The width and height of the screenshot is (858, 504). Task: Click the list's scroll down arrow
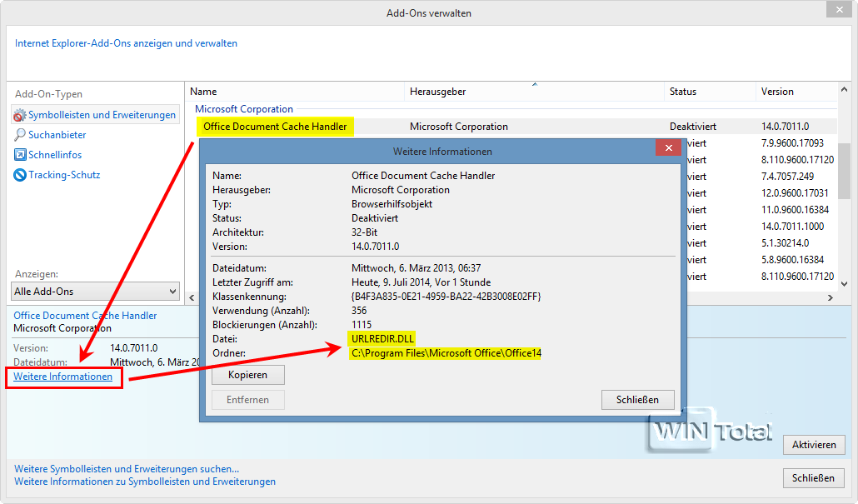point(844,283)
